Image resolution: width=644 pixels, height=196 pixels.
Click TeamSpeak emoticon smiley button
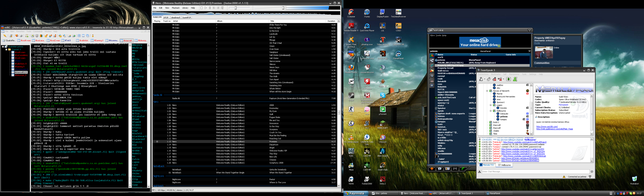coord(592,172)
